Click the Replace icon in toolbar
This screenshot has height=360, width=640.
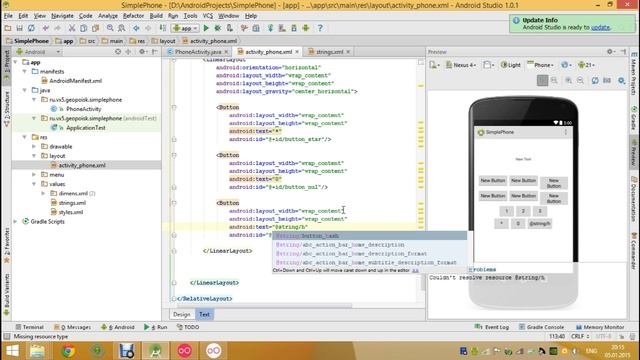tap(122, 28)
